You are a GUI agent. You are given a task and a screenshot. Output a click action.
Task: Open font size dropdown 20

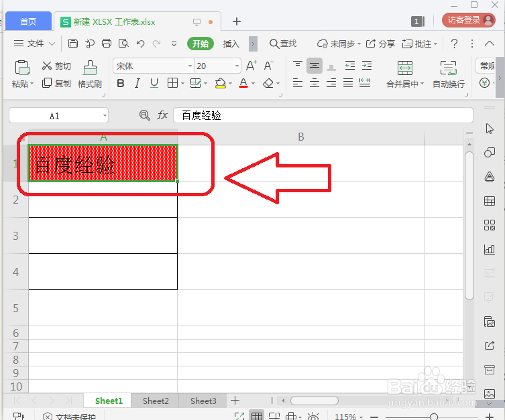[x=237, y=66]
